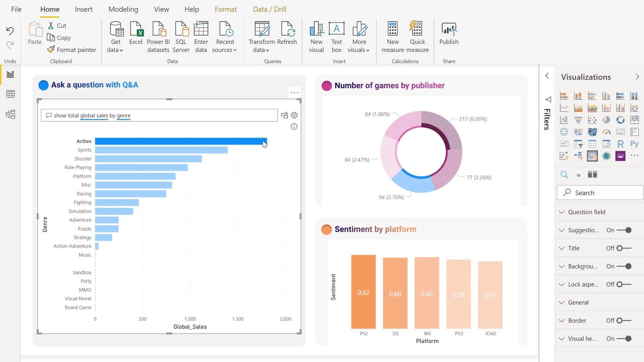Click the Action bar in chart

click(180, 141)
